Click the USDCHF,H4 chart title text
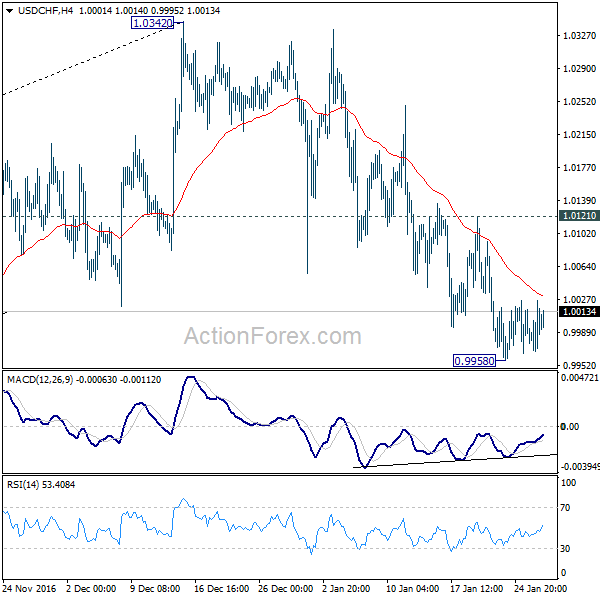 pyautogui.click(x=46, y=11)
